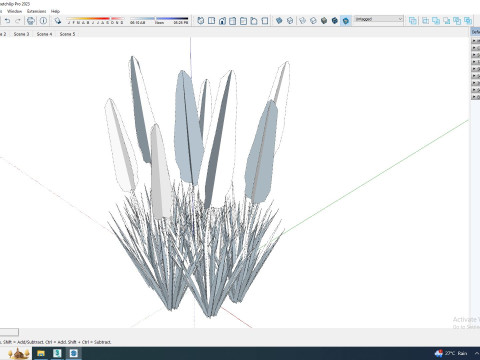Switch to Scene 3 tab
Viewport: 480px width, 360px height.
[x=21, y=34]
